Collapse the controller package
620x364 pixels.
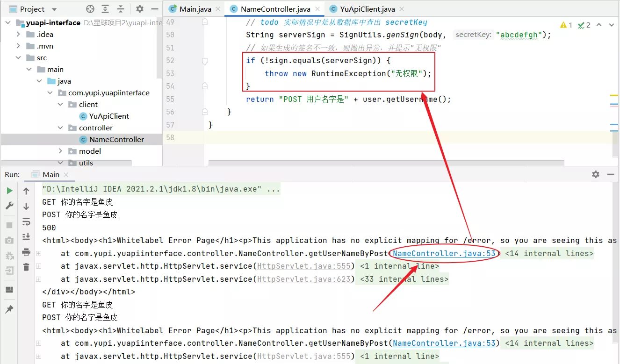(x=60, y=128)
